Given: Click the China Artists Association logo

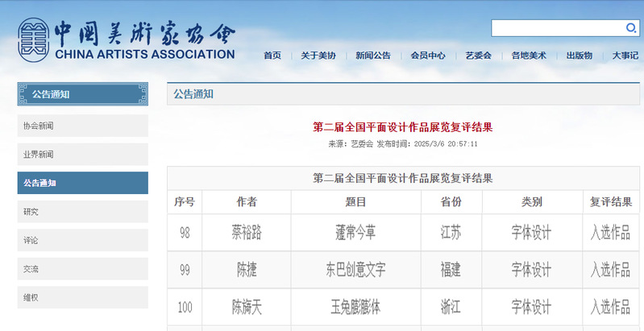Looking at the screenshot, I should pos(127,39).
